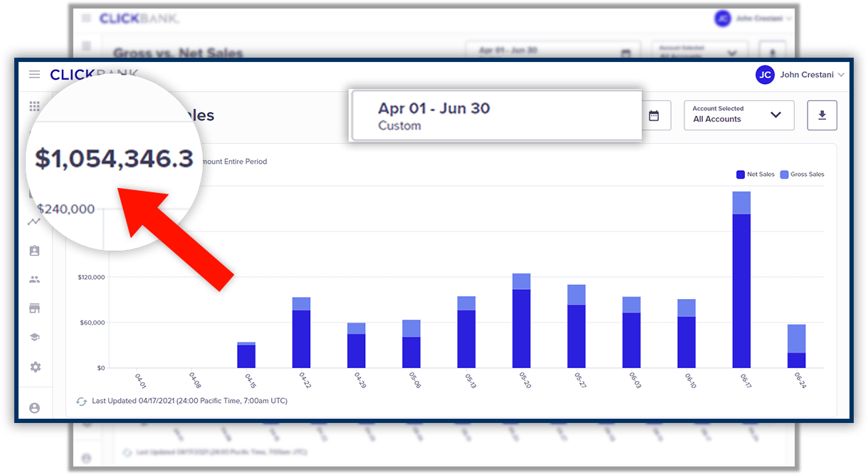Click the 04-01 x-axis date label
Viewport: 868px width, 475px height.
coord(139,380)
